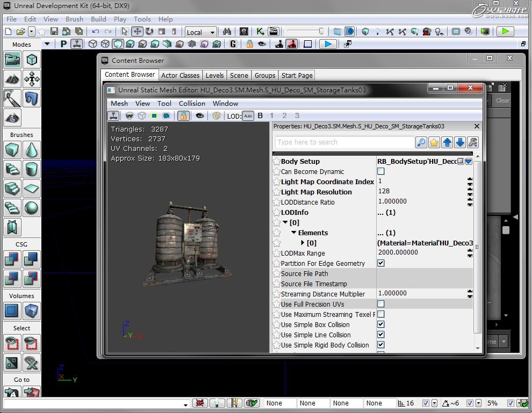Click the CSG Add icon
Image resolution: width=532 pixels, height=413 pixels.
(x=12, y=259)
